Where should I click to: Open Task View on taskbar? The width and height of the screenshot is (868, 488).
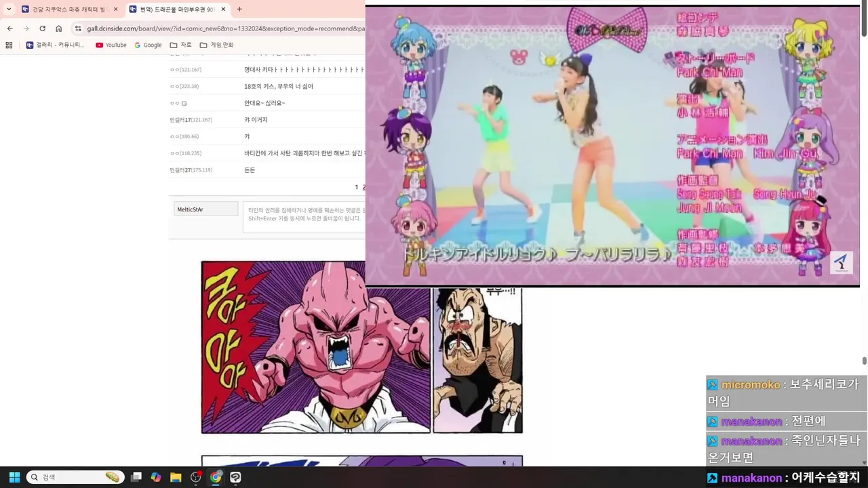pyautogui.click(x=136, y=477)
